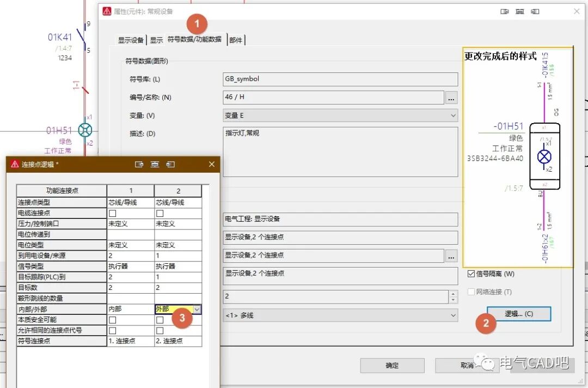Image resolution: width=588 pixels, height=388 pixels.
Task: Increase value with spinner up arrow
Action: pos(453,294)
